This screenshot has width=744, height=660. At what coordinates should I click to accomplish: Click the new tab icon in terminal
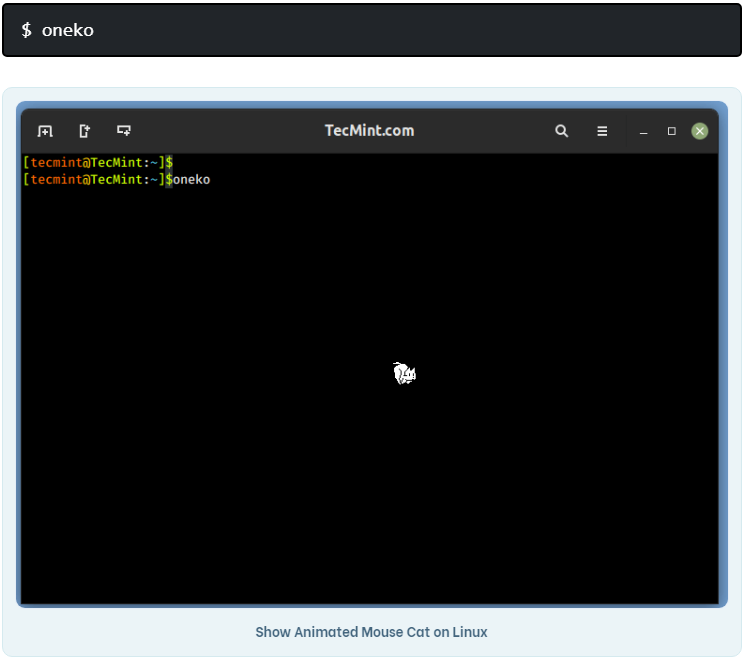pos(45,131)
